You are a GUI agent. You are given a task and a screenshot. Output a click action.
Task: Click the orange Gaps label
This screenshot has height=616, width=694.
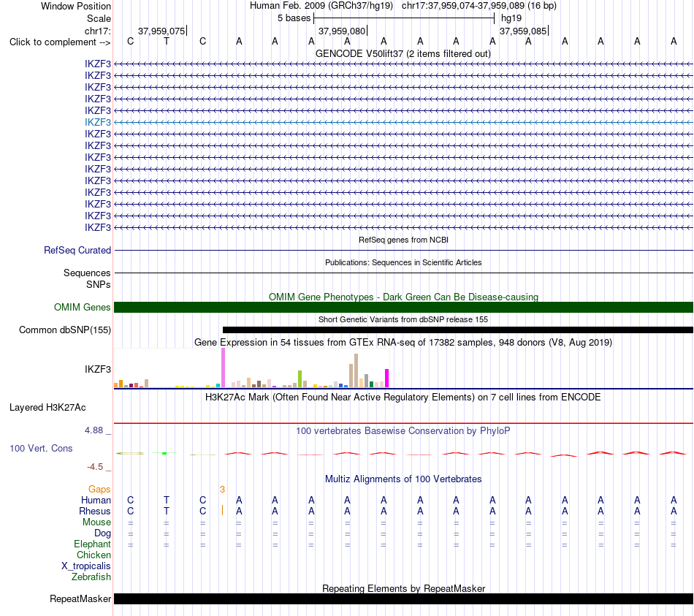[x=99, y=490]
